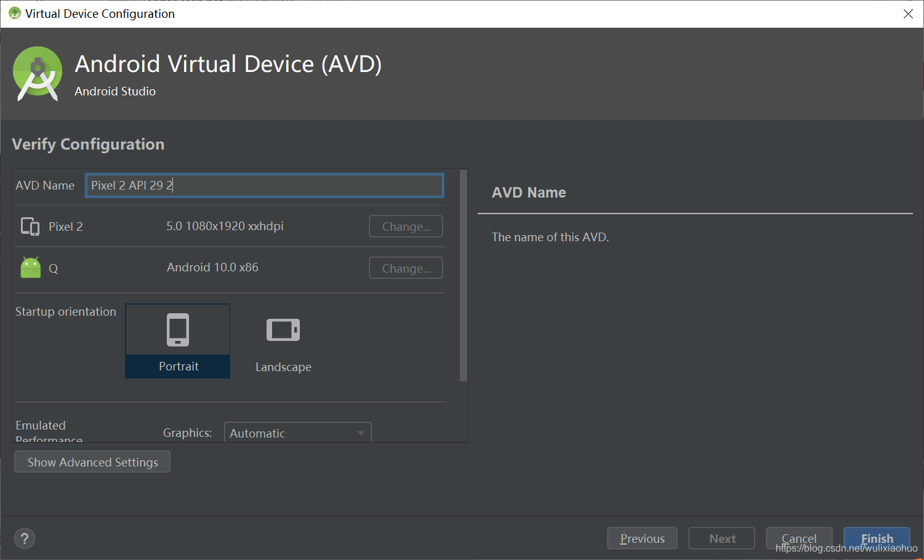The width and height of the screenshot is (924, 560).
Task: Click the 'Verify Configuration' heading
Action: click(88, 144)
